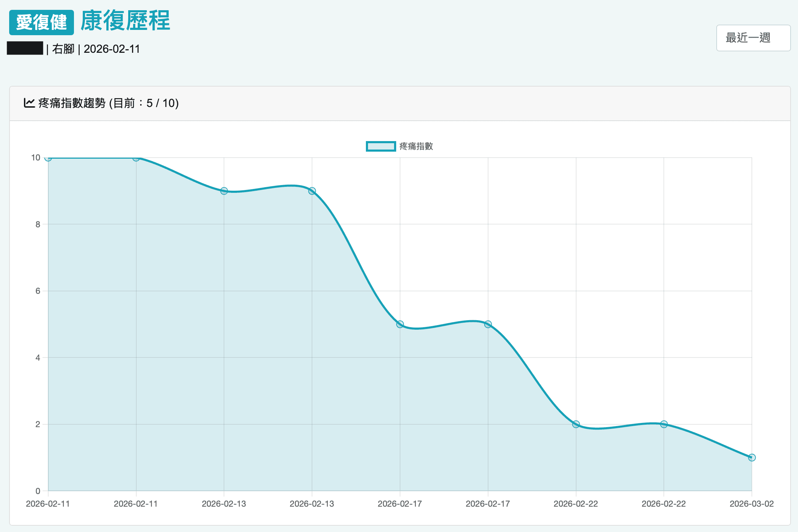Click the 2026-02-17 axis label
Screen dimensions: 798x532
click(x=400, y=504)
